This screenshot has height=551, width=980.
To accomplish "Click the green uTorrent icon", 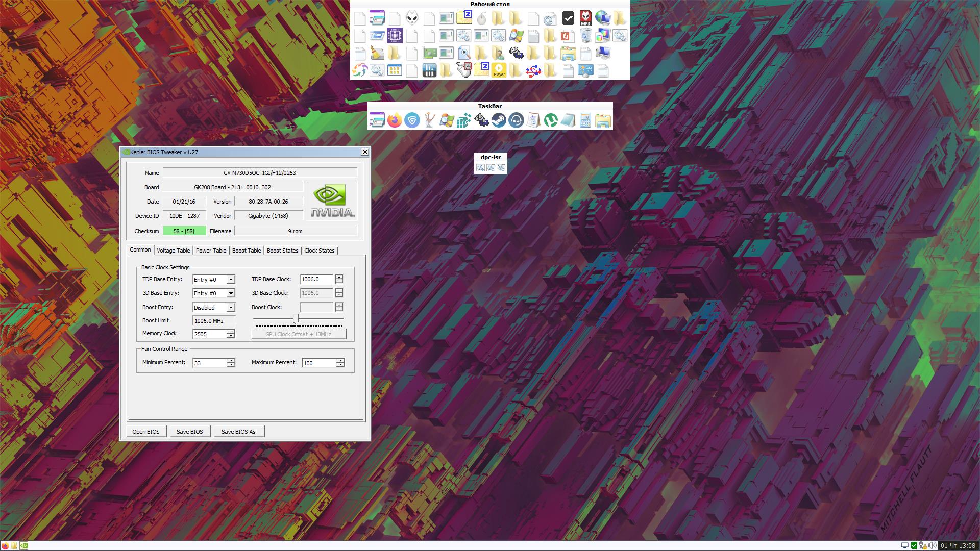I will click(x=550, y=120).
